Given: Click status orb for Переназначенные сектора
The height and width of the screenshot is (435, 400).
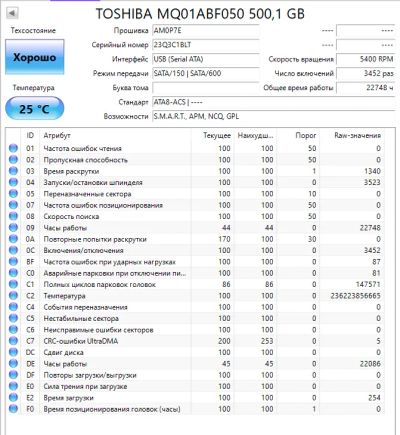Looking at the screenshot, I should tap(13, 193).
